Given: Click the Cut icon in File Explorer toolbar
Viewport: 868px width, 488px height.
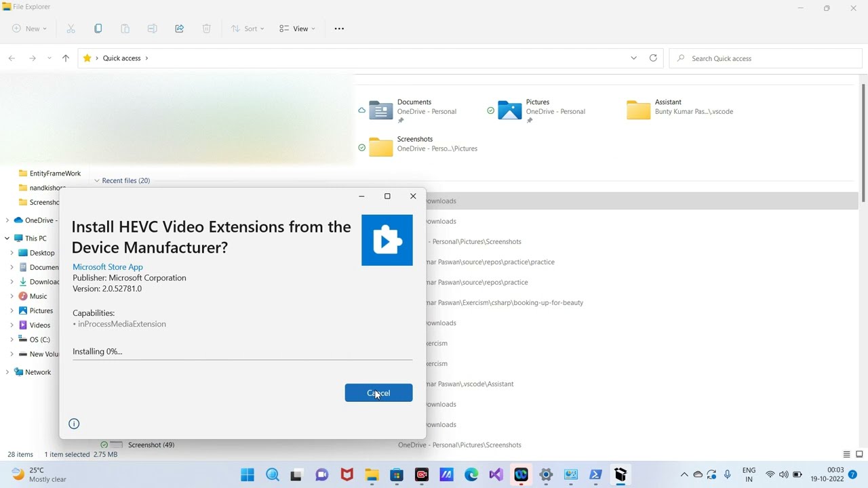Looking at the screenshot, I should point(71,28).
